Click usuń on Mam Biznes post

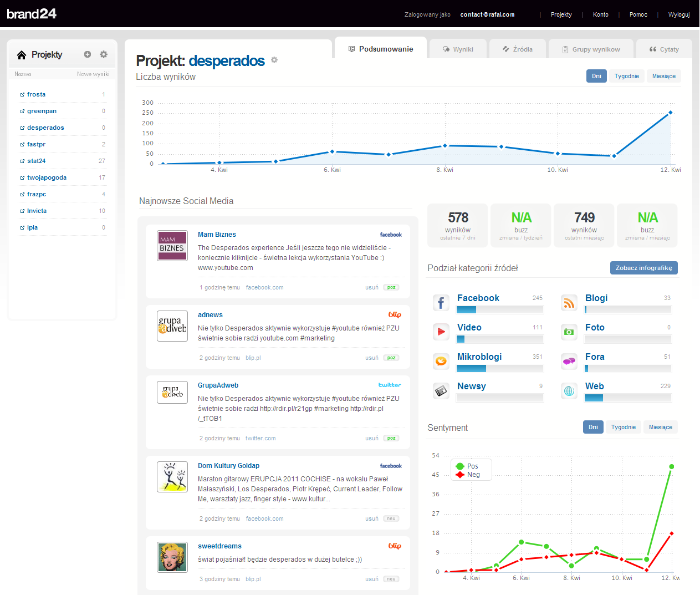[x=372, y=287]
